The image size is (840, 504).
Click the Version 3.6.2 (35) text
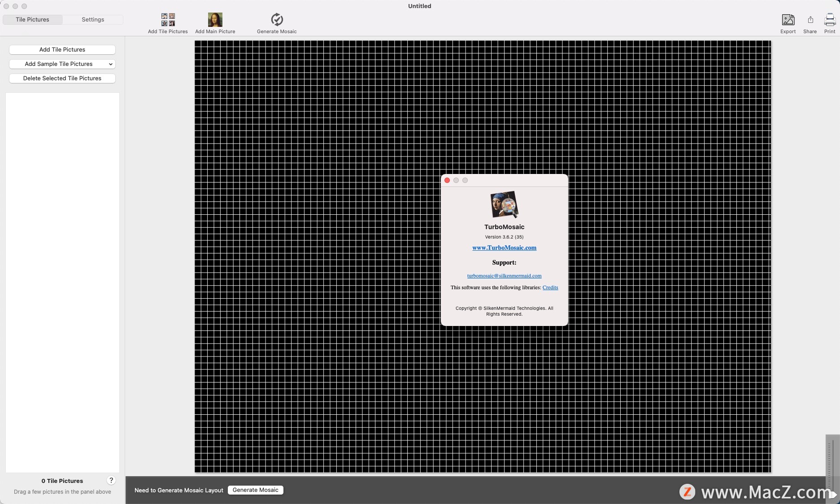pyautogui.click(x=504, y=237)
